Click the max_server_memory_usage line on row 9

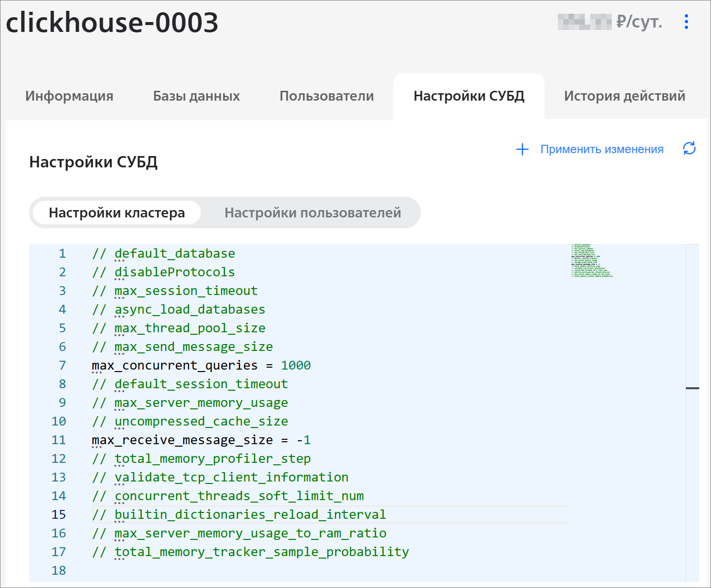pos(190,403)
